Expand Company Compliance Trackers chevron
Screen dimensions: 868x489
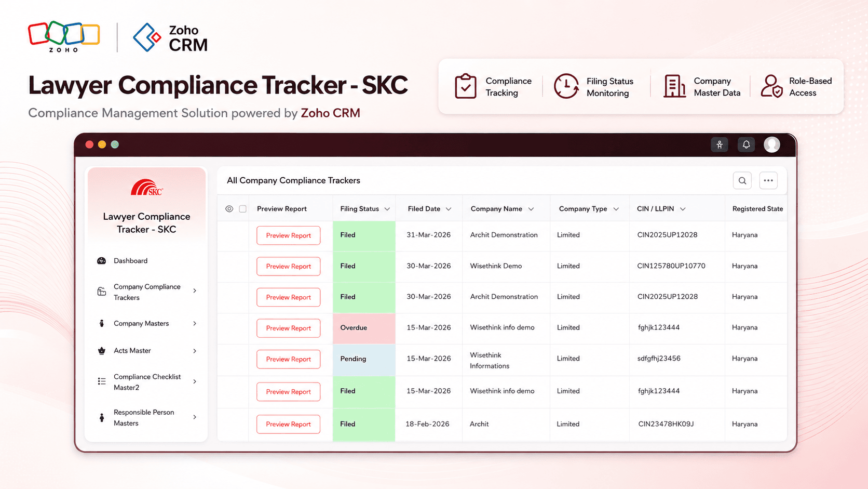[195, 291]
